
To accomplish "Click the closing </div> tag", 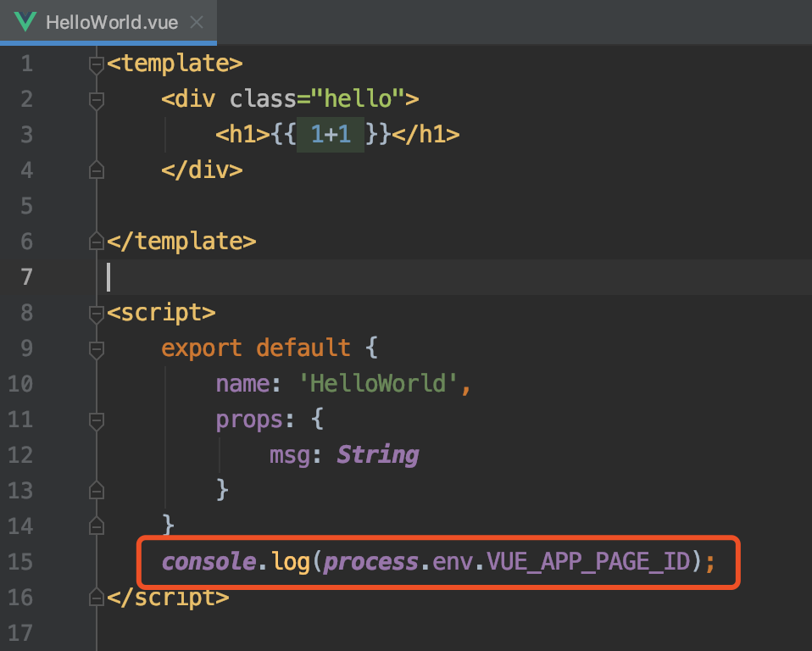I will click(x=202, y=170).
